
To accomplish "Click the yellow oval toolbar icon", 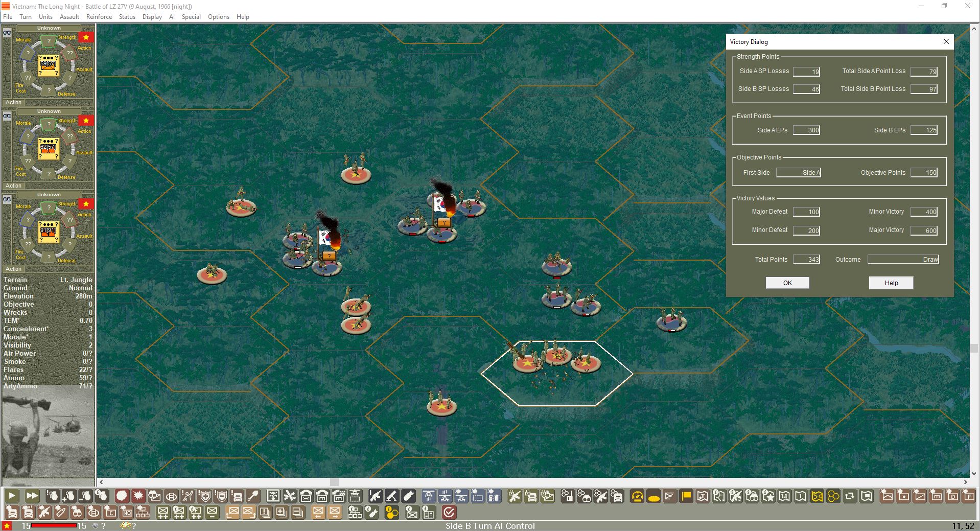I will coord(654,496).
